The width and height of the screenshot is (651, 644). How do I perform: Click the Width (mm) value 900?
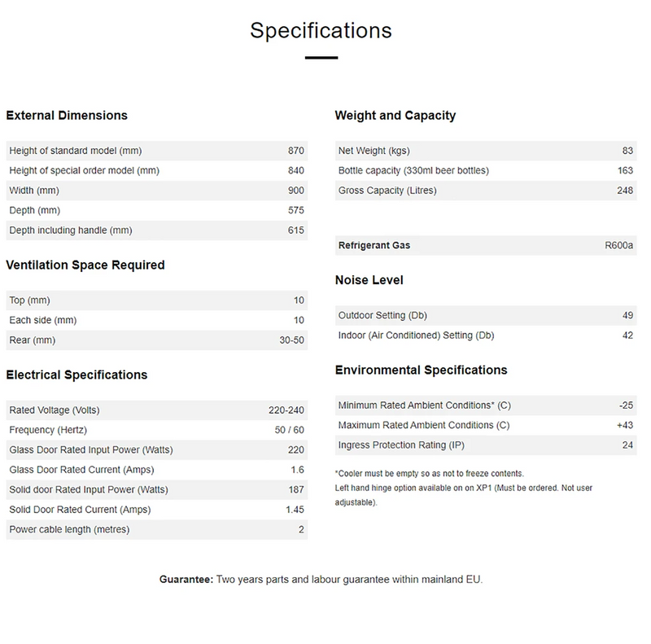[x=295, y=191]
